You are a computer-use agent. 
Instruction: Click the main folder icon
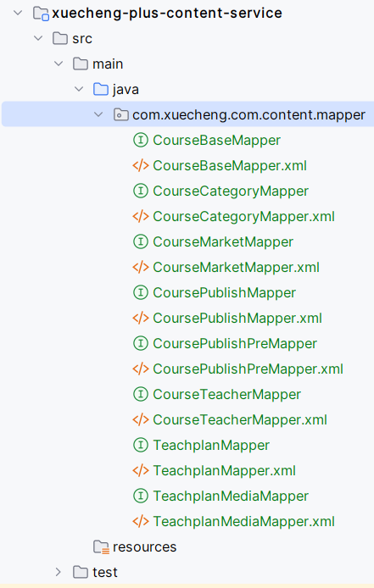click(81, 64)
